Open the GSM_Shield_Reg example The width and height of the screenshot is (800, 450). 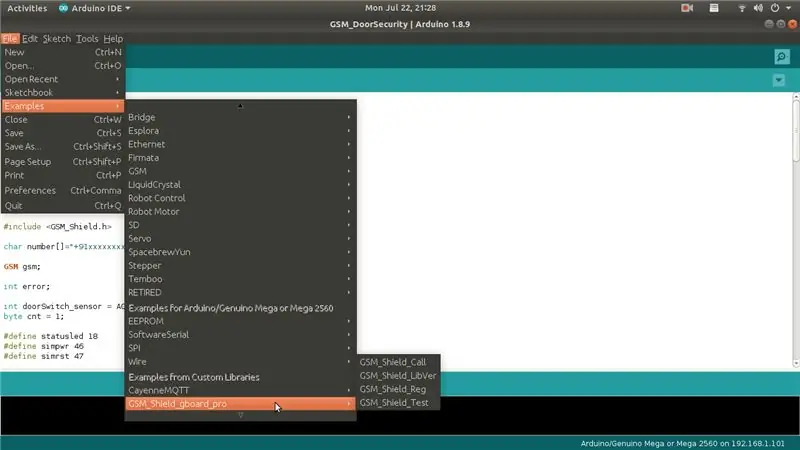[x=398, y=389]
